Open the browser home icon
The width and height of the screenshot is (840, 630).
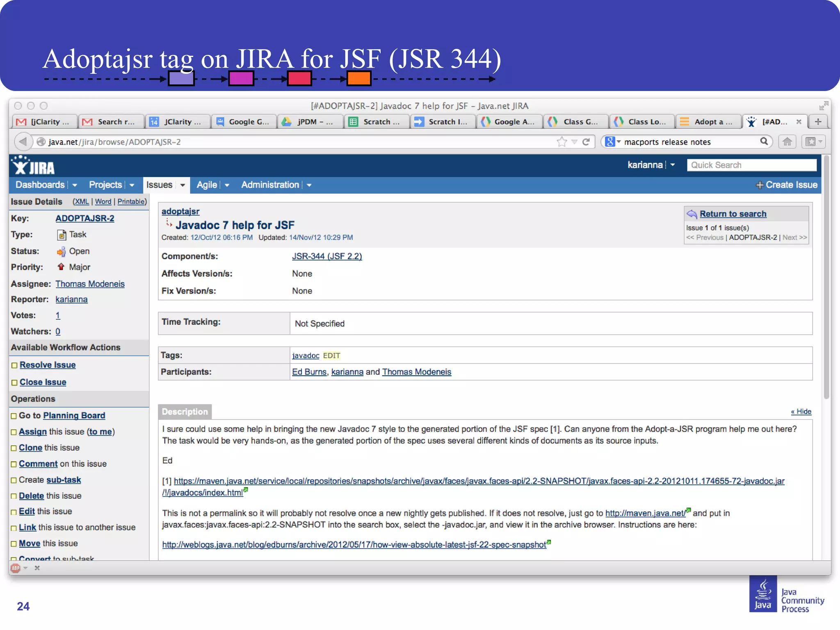pyautogui.click(x=787, y=142)
